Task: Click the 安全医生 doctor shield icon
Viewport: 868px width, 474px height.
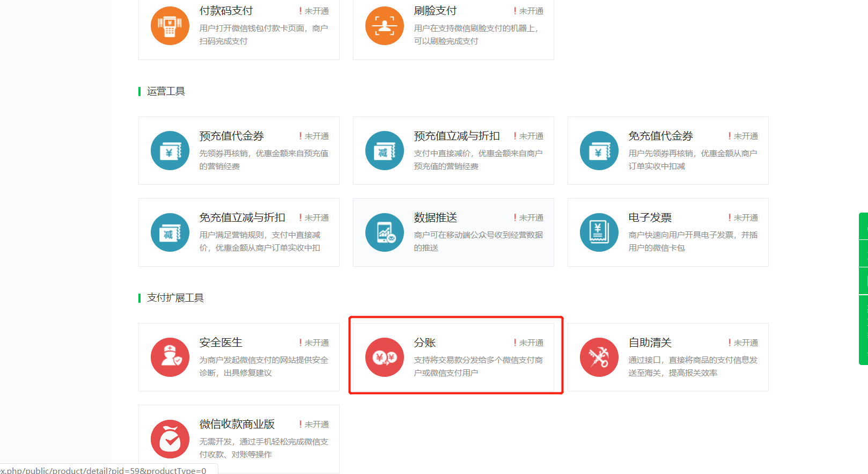Action: pyautogui.click(x=170, y=358)
